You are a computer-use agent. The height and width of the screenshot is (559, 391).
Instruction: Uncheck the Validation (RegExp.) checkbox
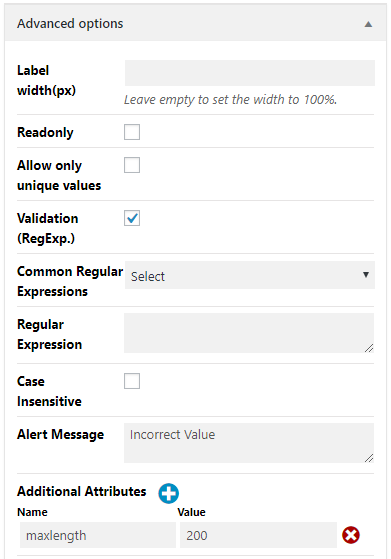(x=132, y=218)
